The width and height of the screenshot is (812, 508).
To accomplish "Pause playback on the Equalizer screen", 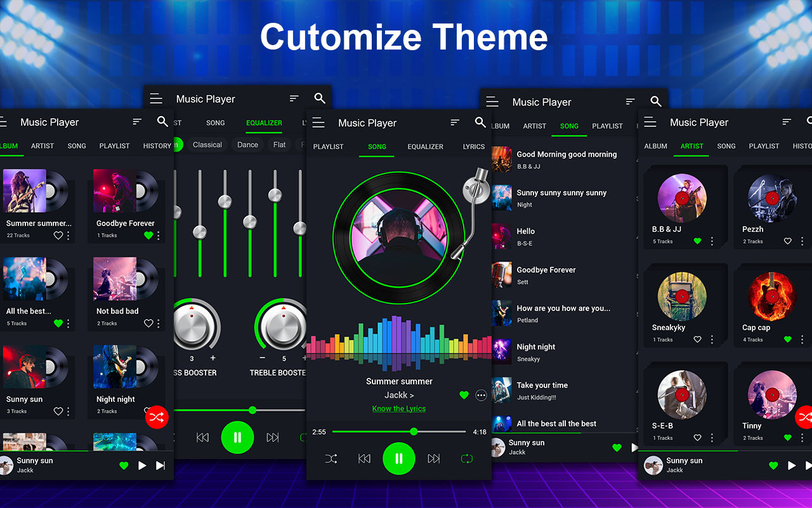I will point(237,438).
